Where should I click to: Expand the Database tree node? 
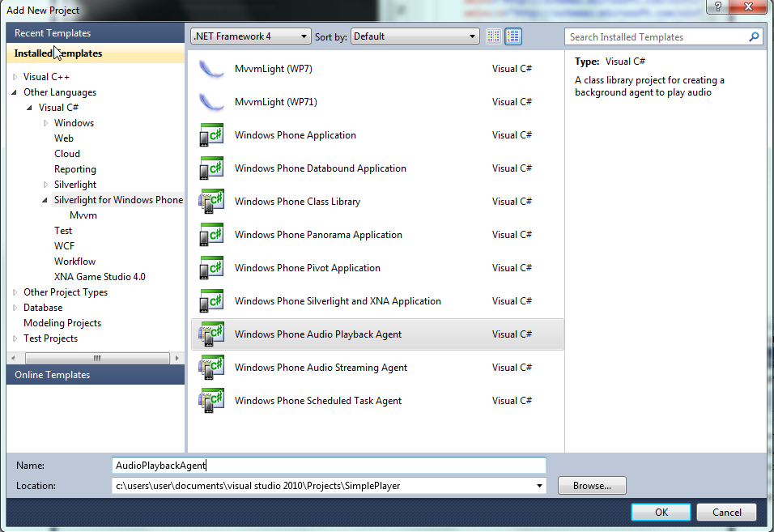(x=15, y=308)
